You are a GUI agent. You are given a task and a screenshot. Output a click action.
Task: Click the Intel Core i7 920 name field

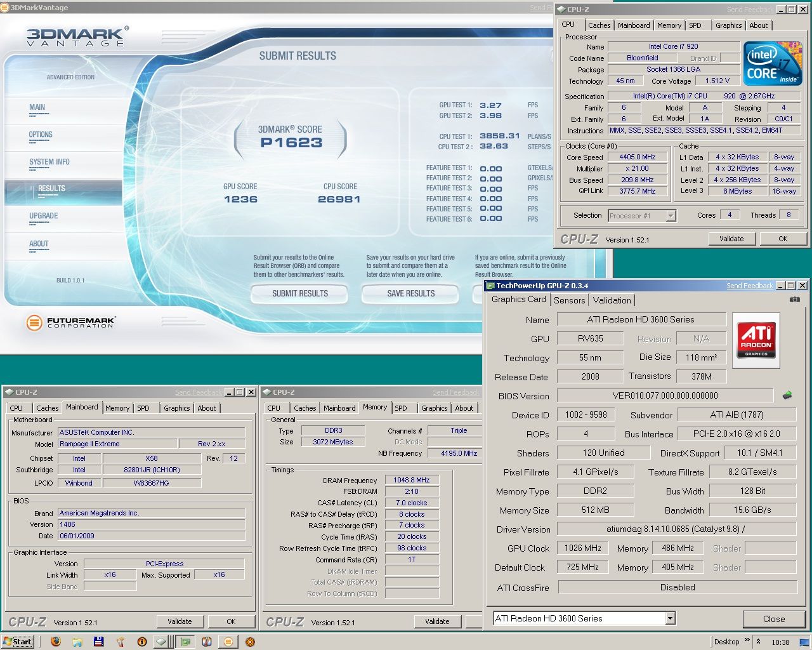(x=673, y=46)
